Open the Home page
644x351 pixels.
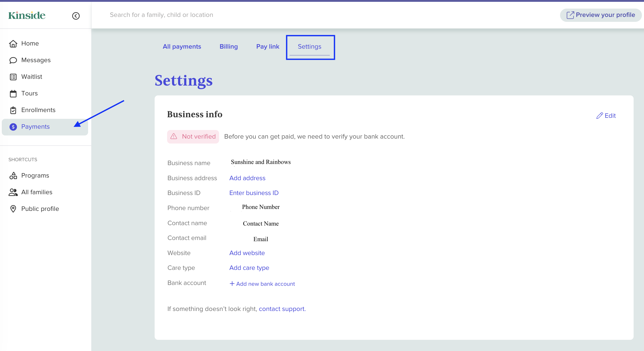coord(45,43)
